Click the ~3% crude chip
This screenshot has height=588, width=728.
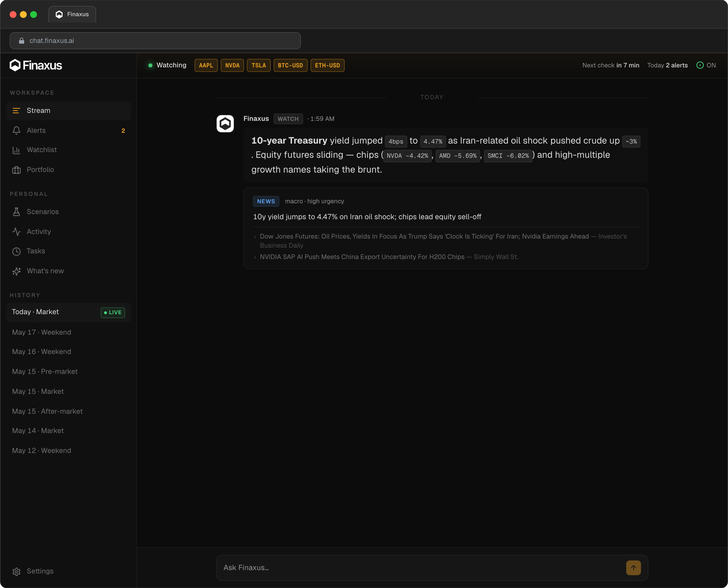coord(631,142)
